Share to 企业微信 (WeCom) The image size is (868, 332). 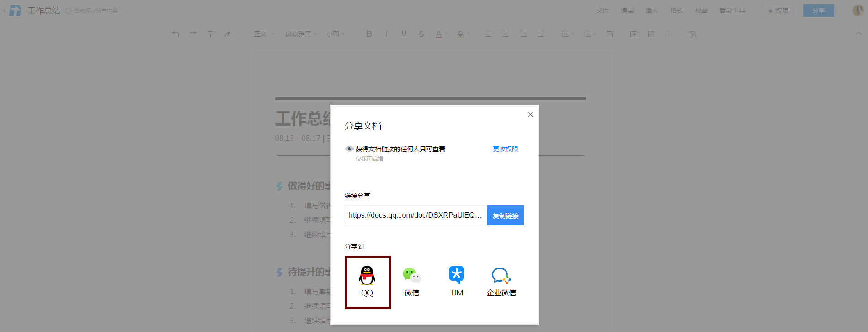click(x=501, y=282)
